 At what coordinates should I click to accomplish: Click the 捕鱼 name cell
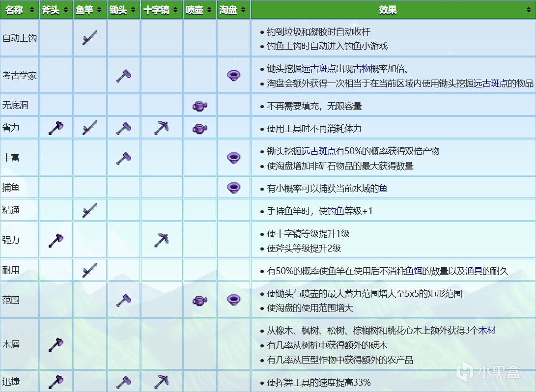tap(20, 187)
